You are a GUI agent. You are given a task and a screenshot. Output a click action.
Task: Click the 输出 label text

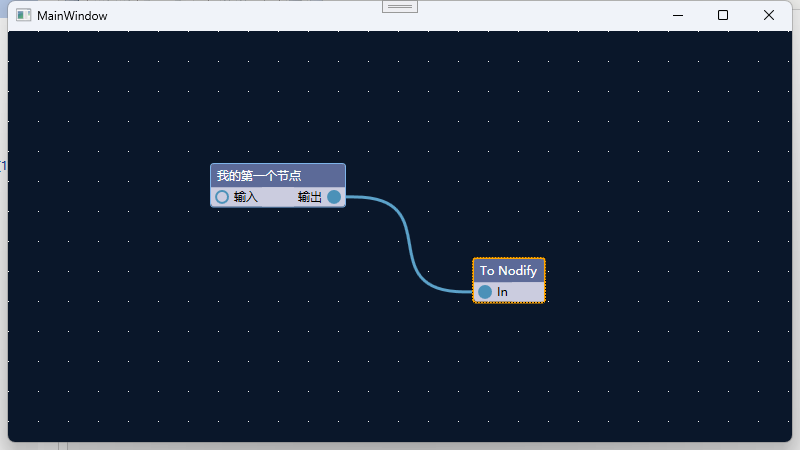pos(310,197)
